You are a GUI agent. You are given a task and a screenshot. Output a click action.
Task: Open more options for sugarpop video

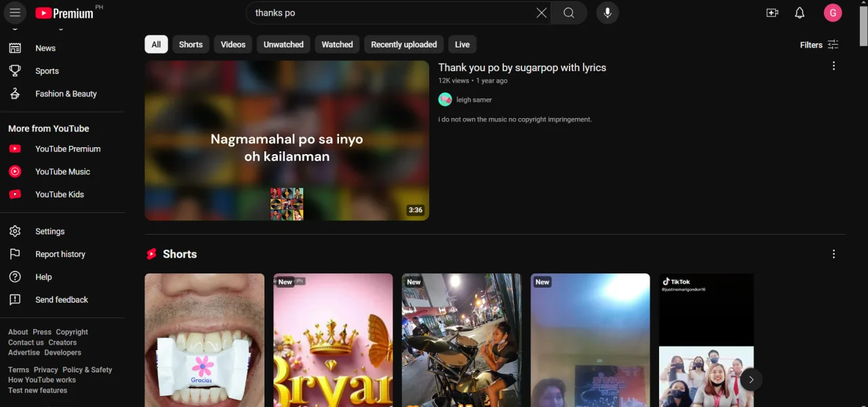(833, 66)
